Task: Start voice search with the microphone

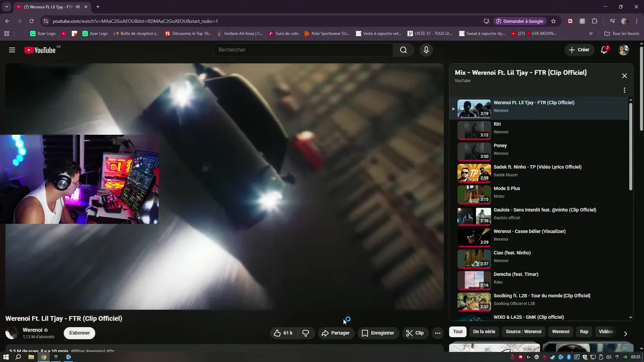Action: click(x=426, y=50)
